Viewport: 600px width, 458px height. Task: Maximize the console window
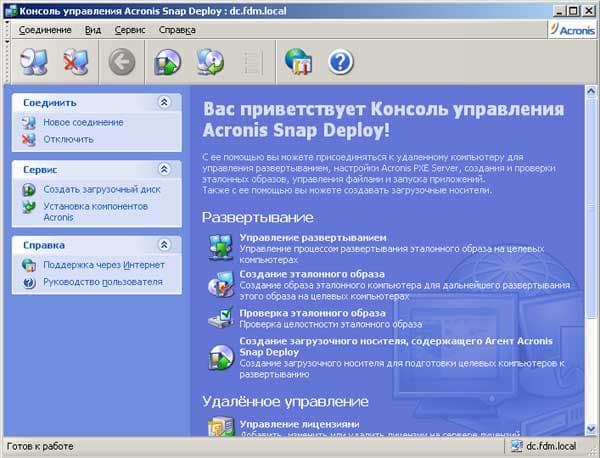[x=573, y=11]
